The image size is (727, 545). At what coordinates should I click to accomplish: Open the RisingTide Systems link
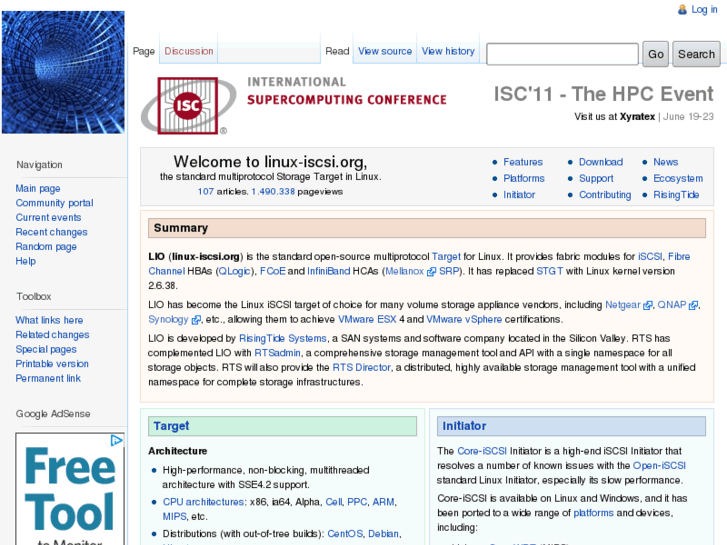coord(283,339)
